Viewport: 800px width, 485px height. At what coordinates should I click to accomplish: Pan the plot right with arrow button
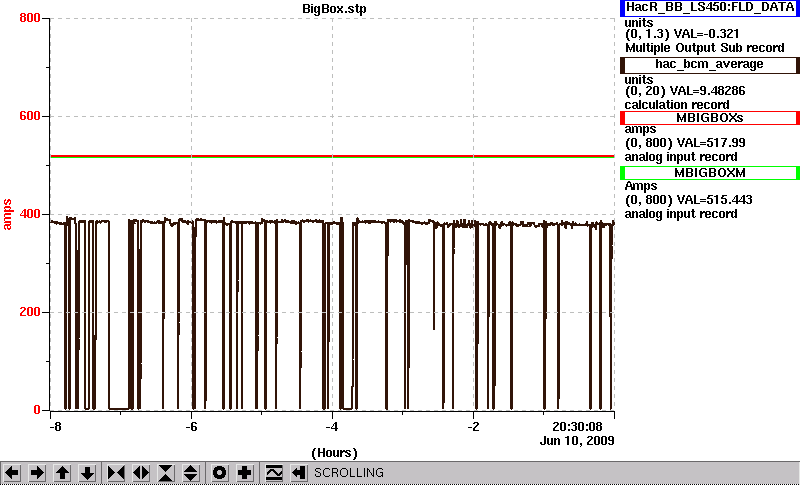[x=37, y=473]
